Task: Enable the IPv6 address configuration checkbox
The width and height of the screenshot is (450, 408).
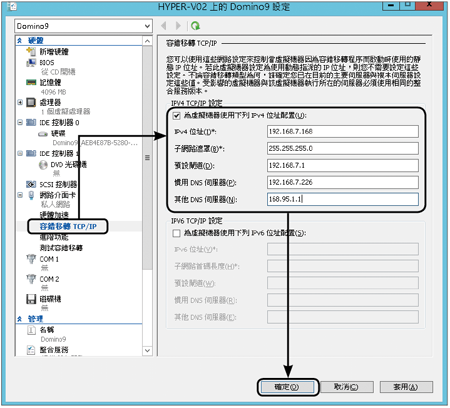Action: 177,233
